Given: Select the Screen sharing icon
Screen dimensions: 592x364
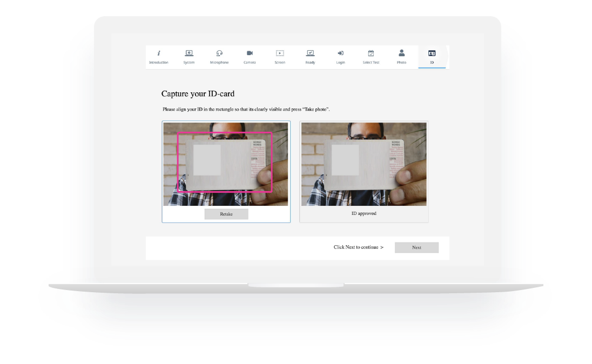Looking at the screenshot, I should coord(280,53).
